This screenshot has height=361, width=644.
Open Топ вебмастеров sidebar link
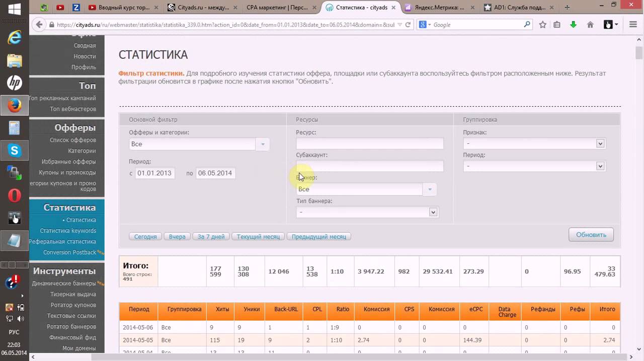(73, 109)
